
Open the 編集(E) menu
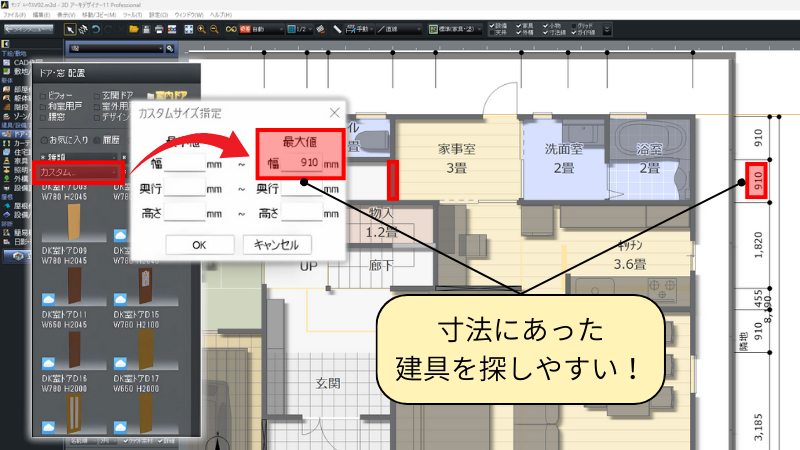(41, 15)
